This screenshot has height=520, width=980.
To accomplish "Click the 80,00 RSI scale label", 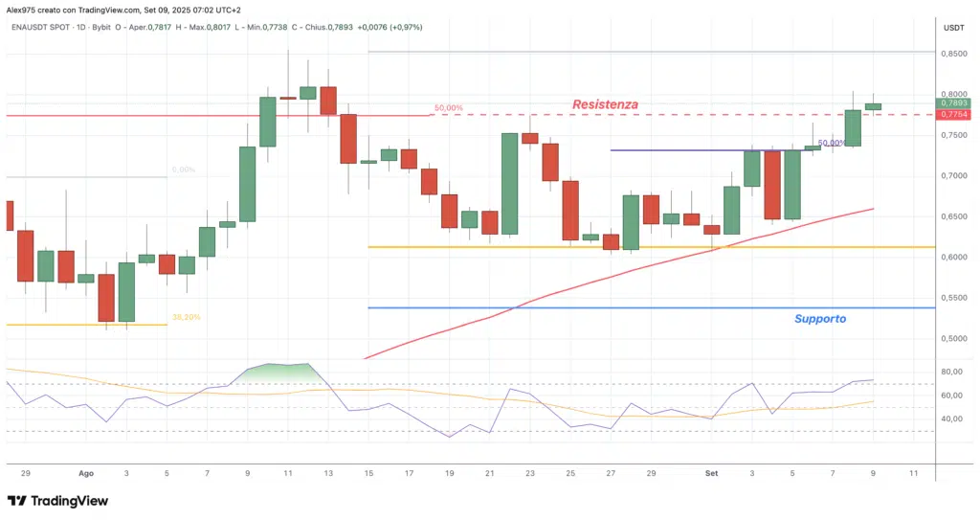I will [x=951, y=372].
